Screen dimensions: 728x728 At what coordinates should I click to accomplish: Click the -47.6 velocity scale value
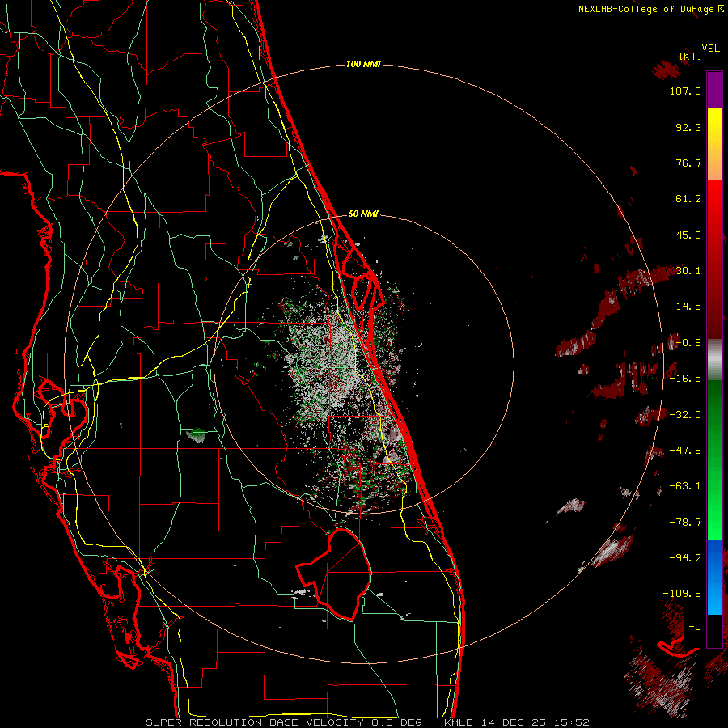[685, 450]
